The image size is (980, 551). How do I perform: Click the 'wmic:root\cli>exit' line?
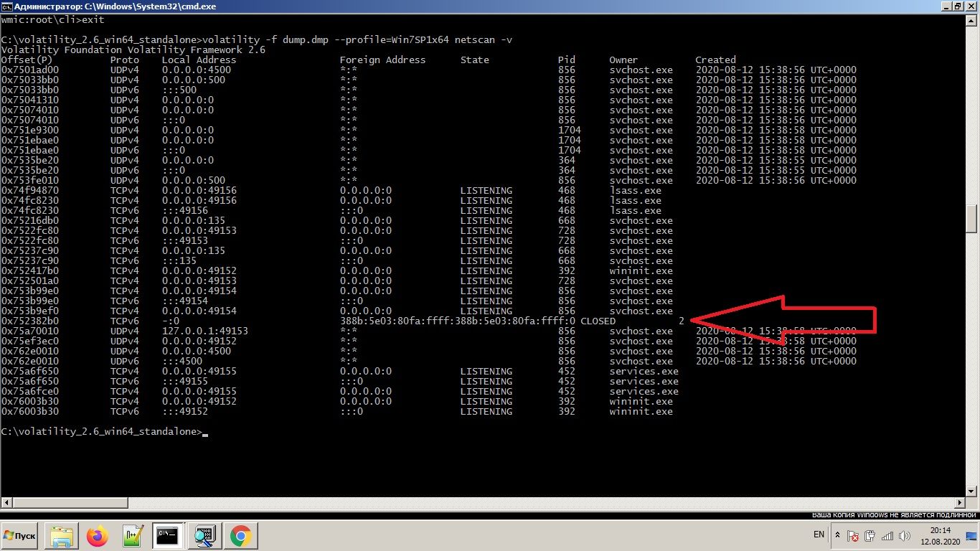(53, 19)
